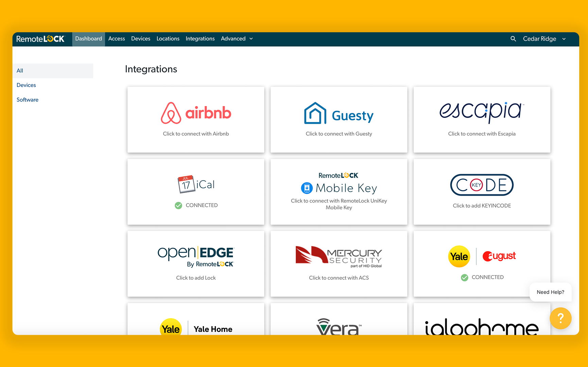Open the Integrations menu item
Viewport: 588px width, 367px height.
click(x=200, y=39)
